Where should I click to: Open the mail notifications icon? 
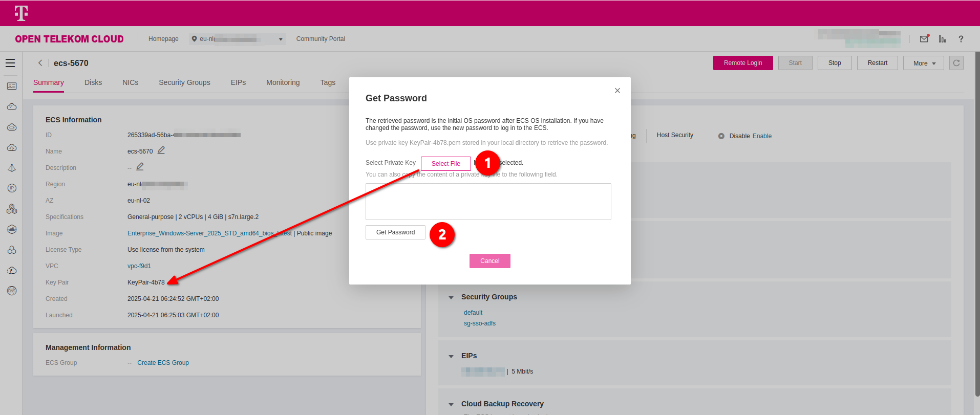[x=924, y=39]
